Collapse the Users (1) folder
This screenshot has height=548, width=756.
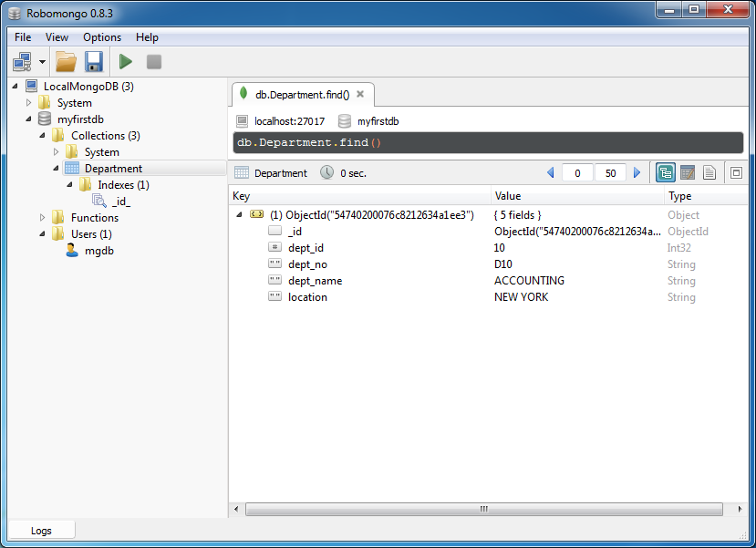[42, 233]
